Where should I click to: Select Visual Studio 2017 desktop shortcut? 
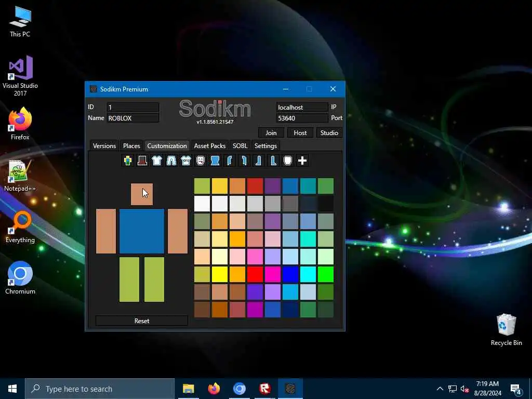pos(20,76)
